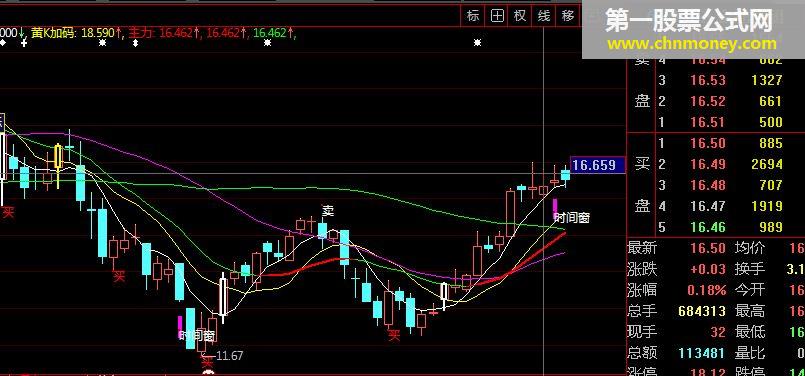Screen dimensions: 805x376
Task: Click the star marker under green 16.462
Action: 267,43
